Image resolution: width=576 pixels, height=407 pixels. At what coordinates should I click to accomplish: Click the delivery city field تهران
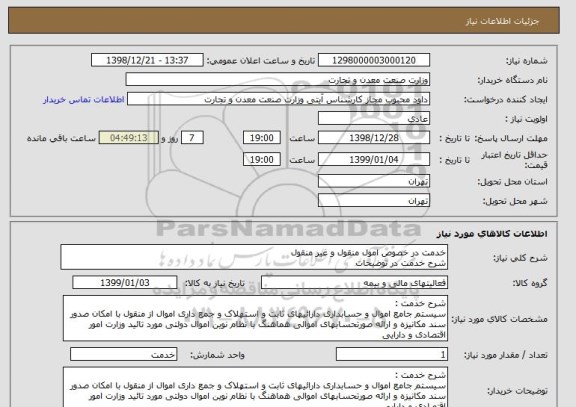point(374,201)
